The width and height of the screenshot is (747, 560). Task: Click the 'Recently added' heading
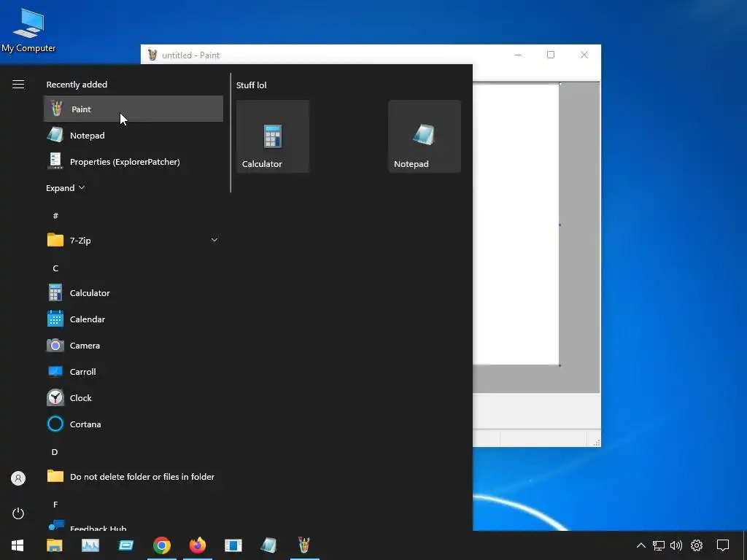pyautogui.click(x=77, y=85)
